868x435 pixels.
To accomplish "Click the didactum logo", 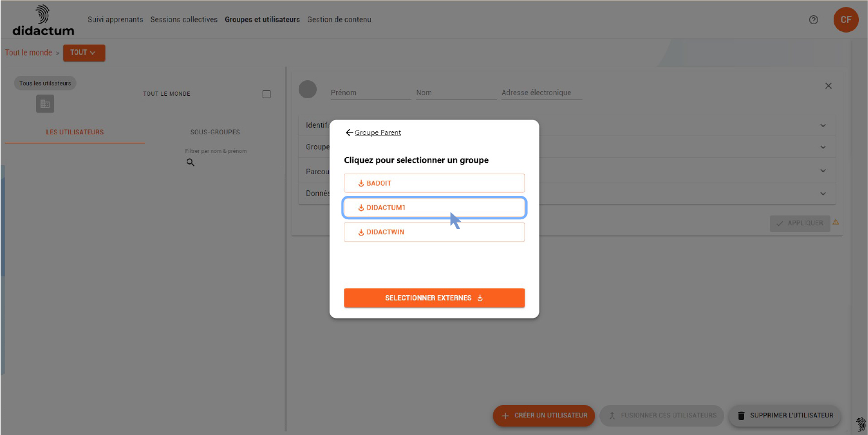I will tap(43, 20).
